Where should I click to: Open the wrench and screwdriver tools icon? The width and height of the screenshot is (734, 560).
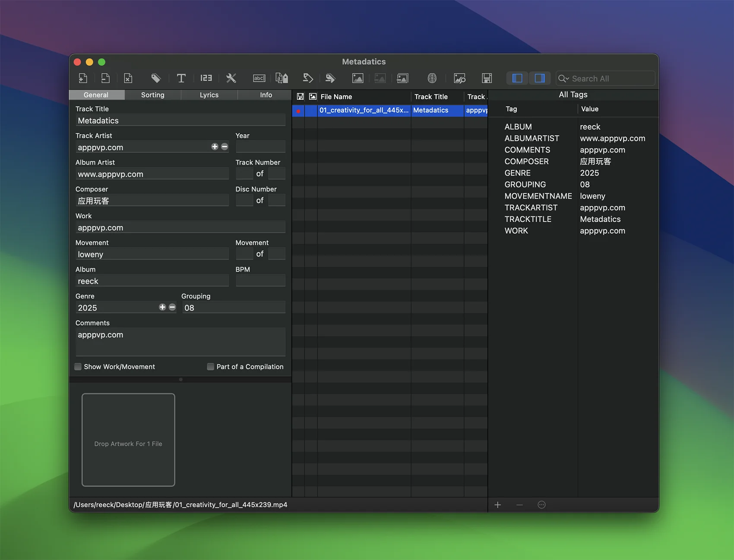[x=231, y=78]
